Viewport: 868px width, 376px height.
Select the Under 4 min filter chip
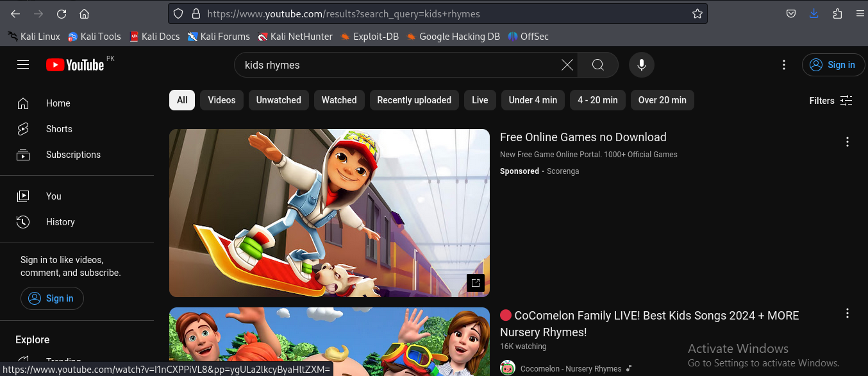533,100
